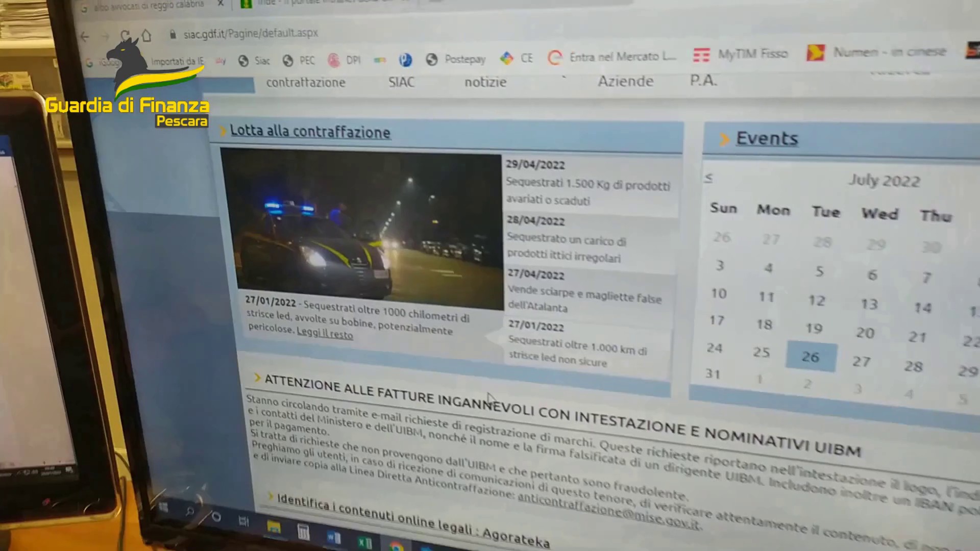Go back with the browser back arrow
980x551 pixels.
[x=85, y=37]
